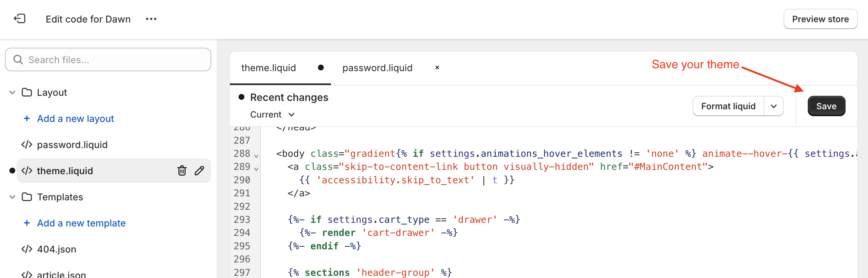Switch to the password.liquid editor tab
Screen dimensions: 868x278
[377, 68]
